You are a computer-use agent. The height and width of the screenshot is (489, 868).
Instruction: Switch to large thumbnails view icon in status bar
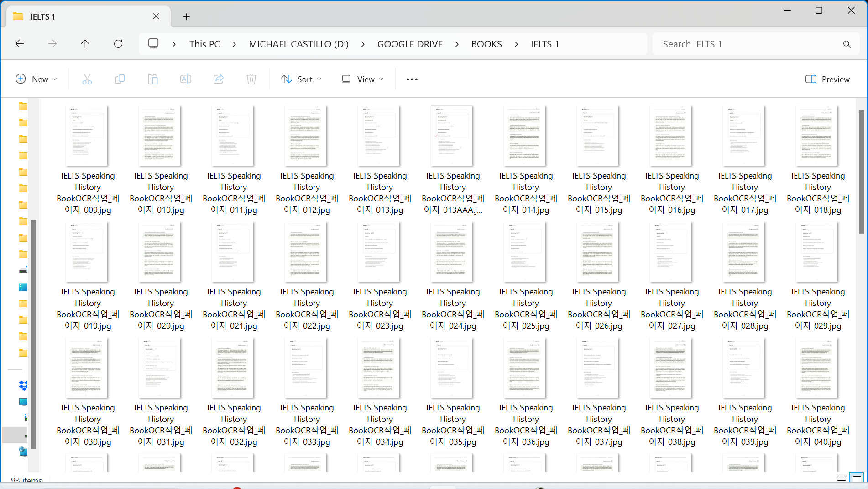[857, 478]
